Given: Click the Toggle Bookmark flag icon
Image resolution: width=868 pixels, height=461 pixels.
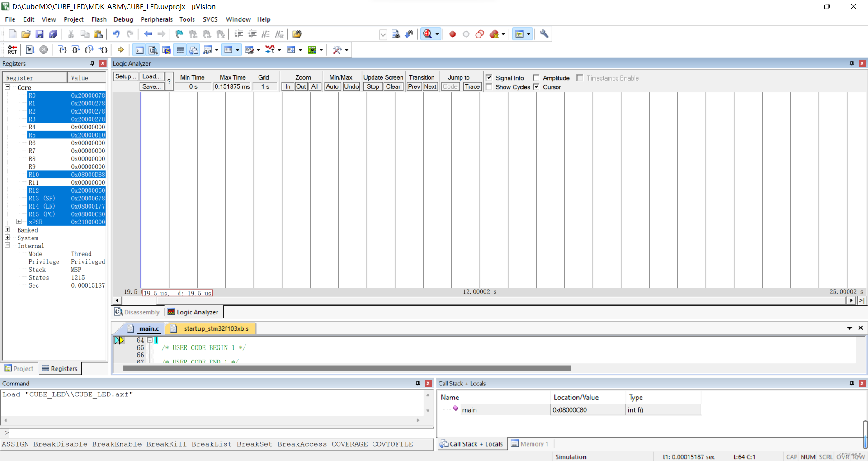Looking at the screenshot, I should point(179,34).
